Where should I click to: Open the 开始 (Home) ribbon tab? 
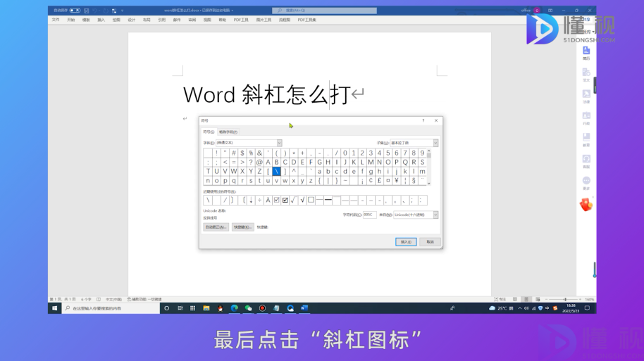[x=70, y=20]
